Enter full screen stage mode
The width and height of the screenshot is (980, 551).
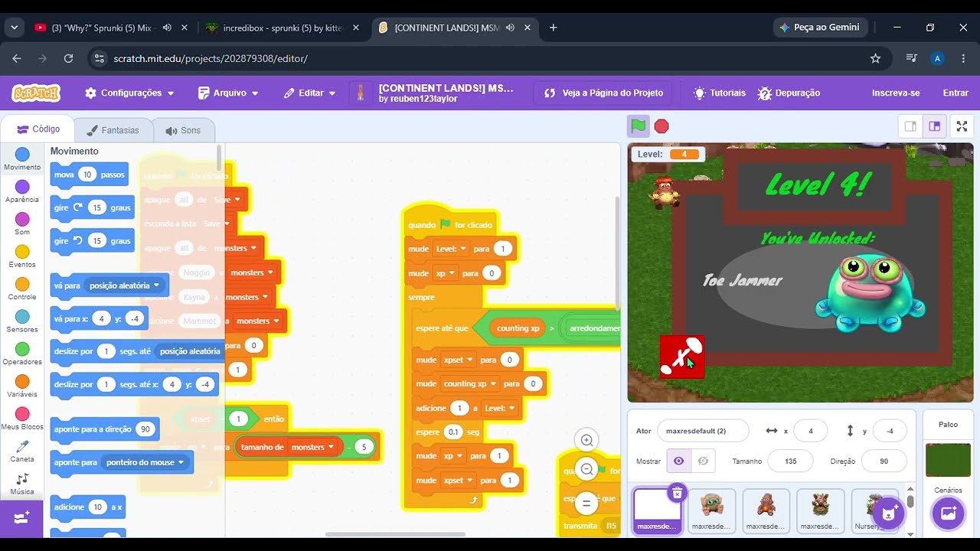(962, 126)
